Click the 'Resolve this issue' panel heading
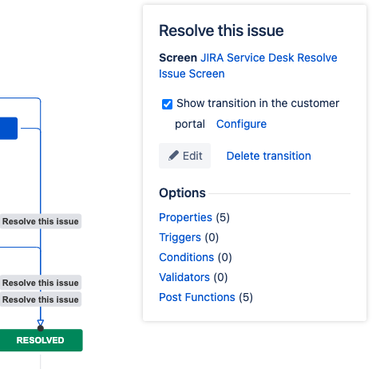380x369 pixels. (221, 31)
